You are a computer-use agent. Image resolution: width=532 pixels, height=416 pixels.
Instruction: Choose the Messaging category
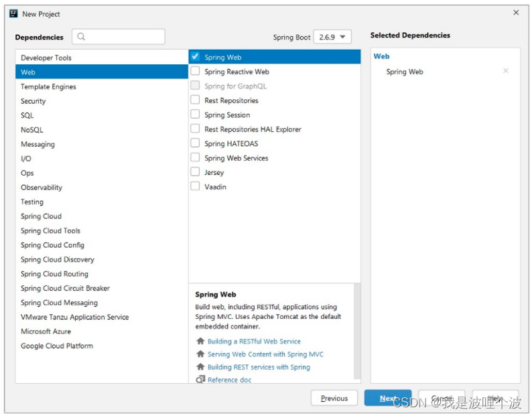101,144
